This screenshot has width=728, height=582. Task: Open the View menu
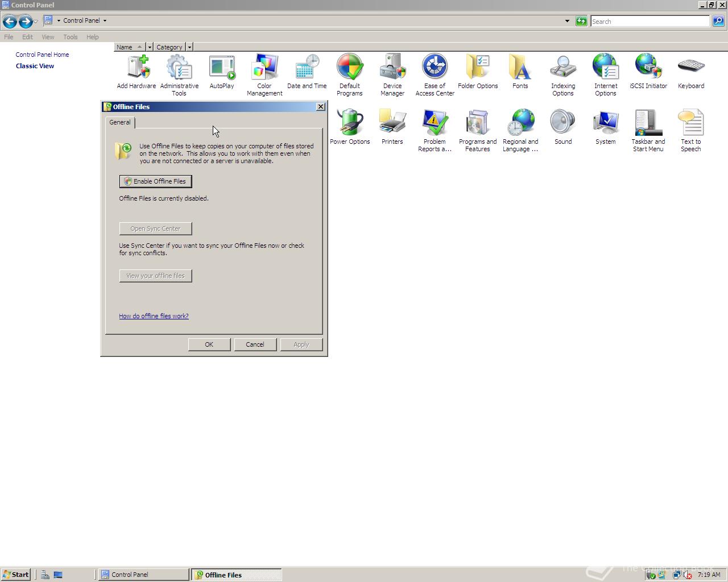[48, 37]
